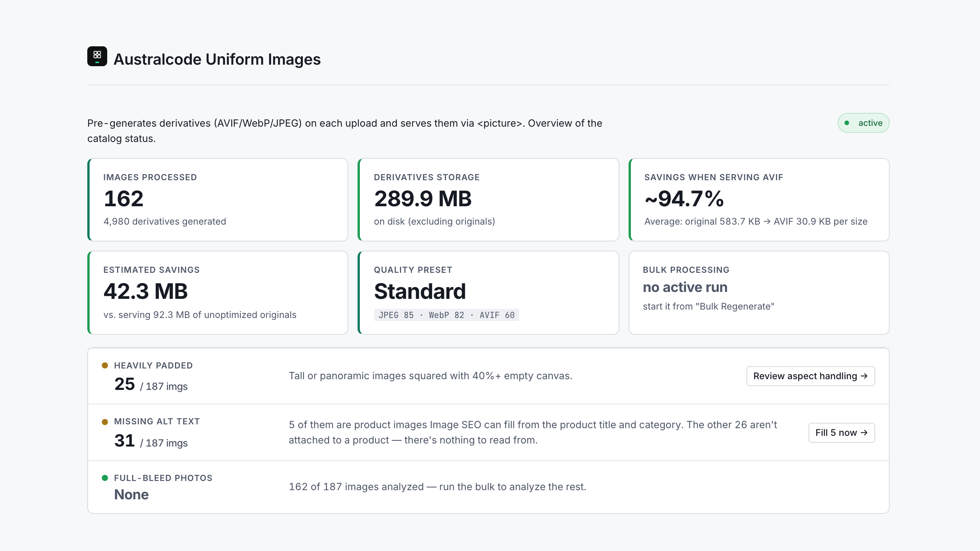Click the ~94.7% AVIF savings figure
The image size is (980, 551).
point(684,199)
